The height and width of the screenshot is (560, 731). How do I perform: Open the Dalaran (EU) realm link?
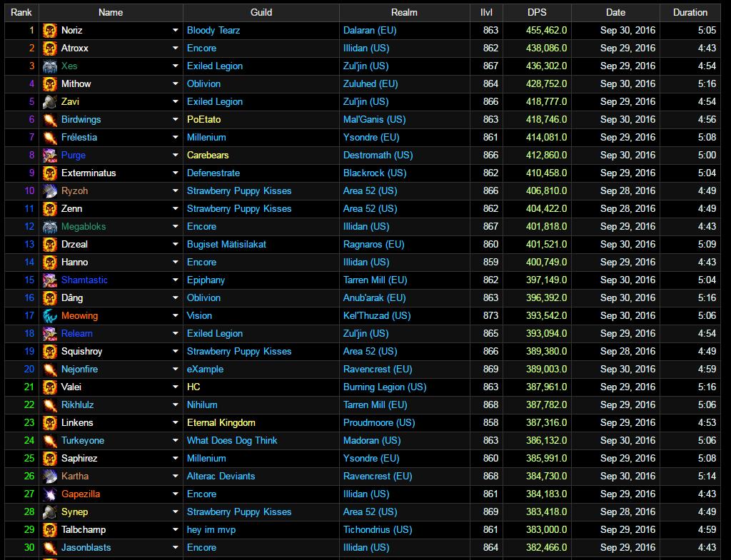[x=370, y=30]
